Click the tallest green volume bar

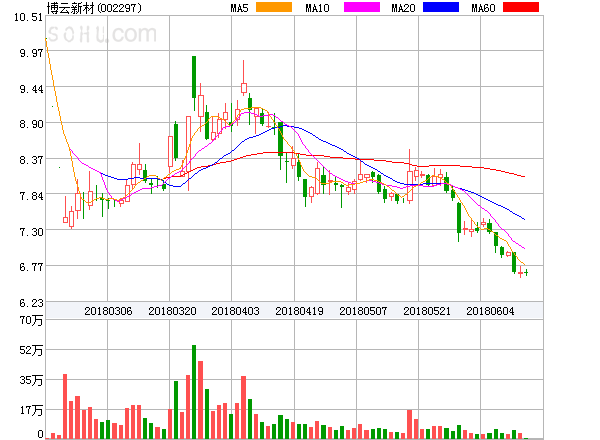[x=194, y=392]
